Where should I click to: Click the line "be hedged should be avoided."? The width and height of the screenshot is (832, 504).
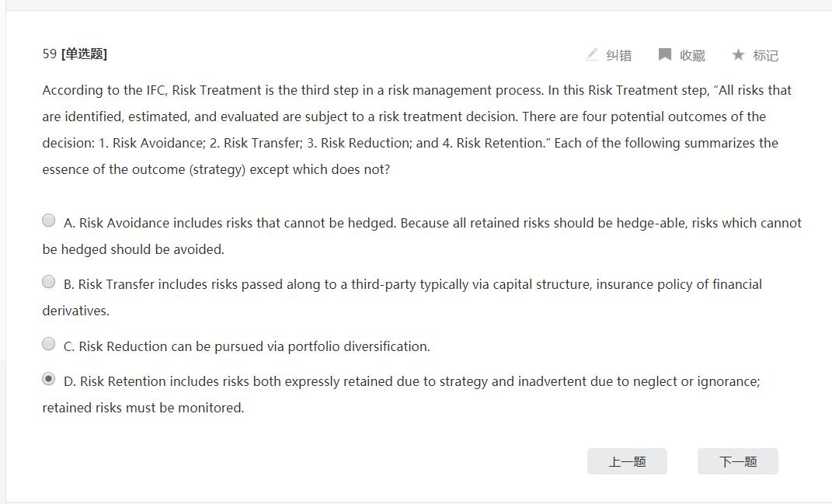pyautogui.click(x=133, y=249)
